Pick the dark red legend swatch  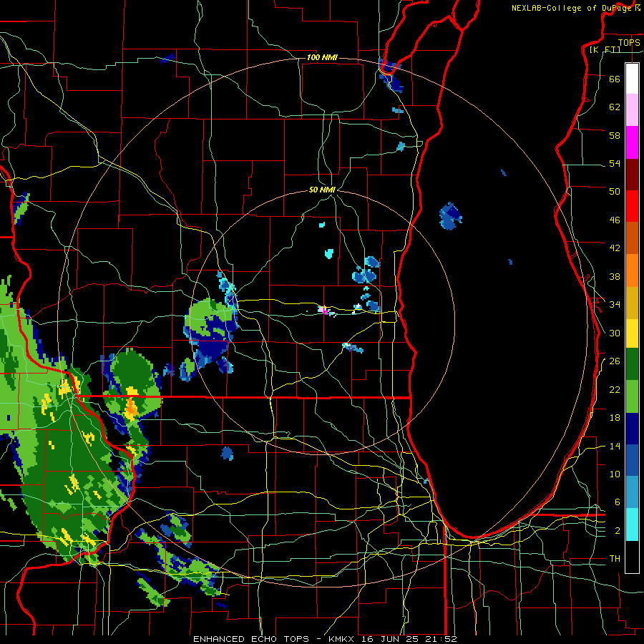click(632, 175)
